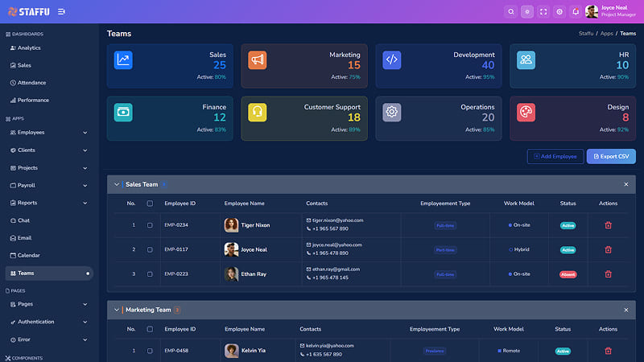Expand Reports submenu chevron
Screen dimensions: 644x362
coord(85,203)
